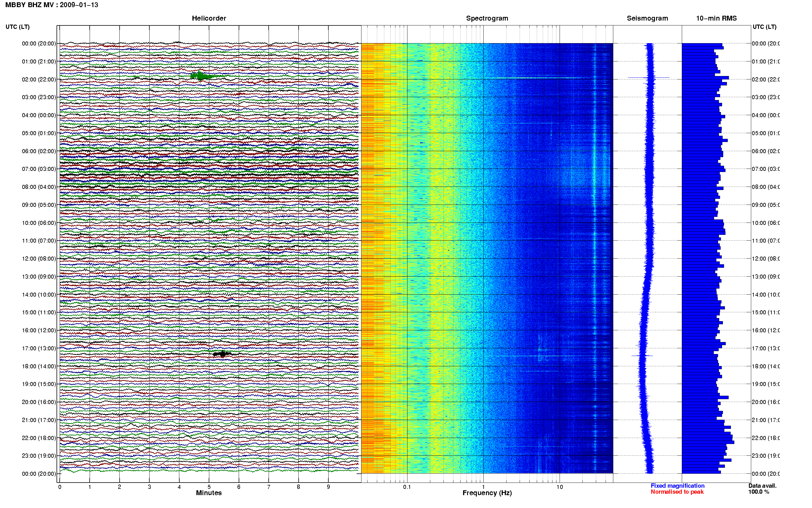Click the "100.0 %" data availability value

point(759,492)
